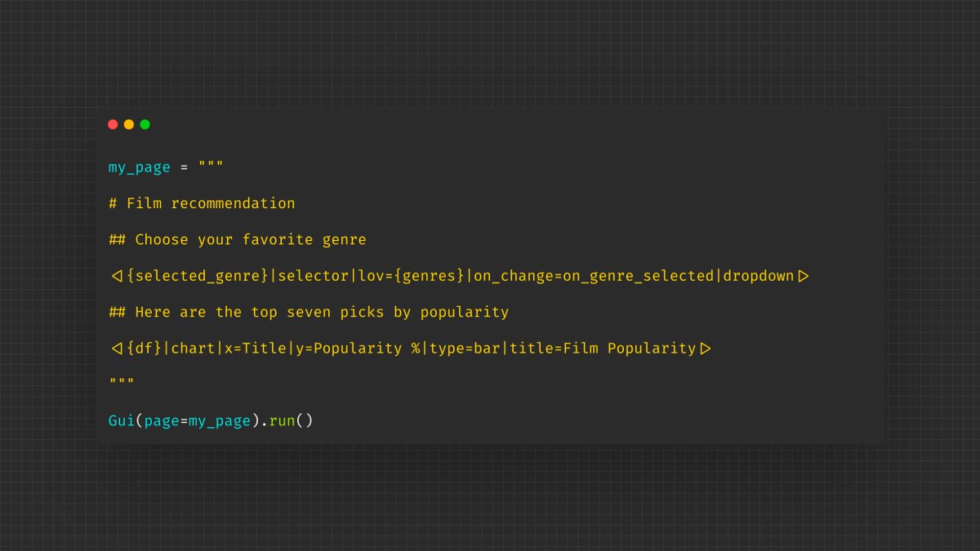Click the closing triple-quote string delimiter

pos(120,379)
